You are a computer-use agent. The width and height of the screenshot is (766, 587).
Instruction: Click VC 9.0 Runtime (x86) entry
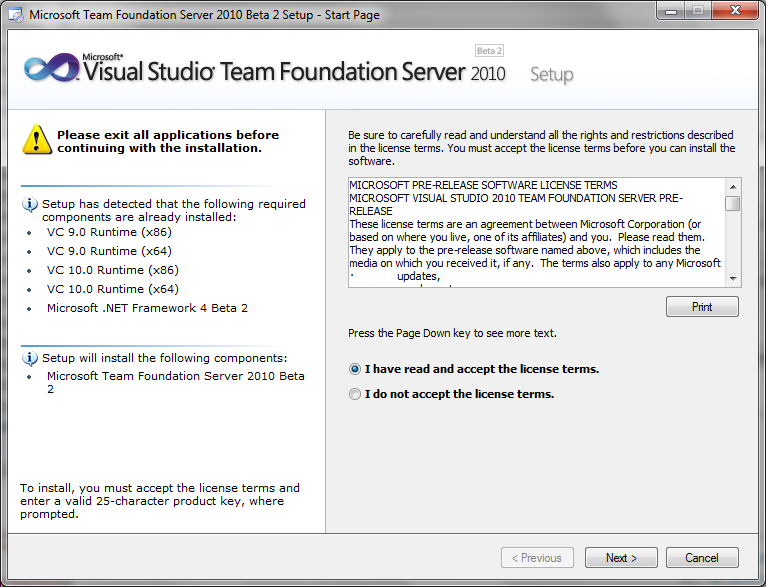109,232
